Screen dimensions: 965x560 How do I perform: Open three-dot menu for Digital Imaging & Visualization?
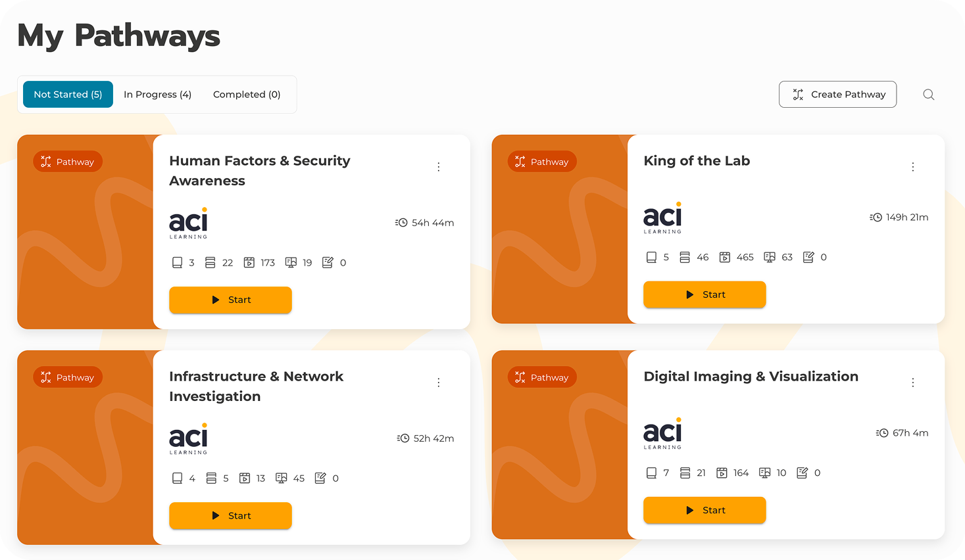click(x=913, y=383)
